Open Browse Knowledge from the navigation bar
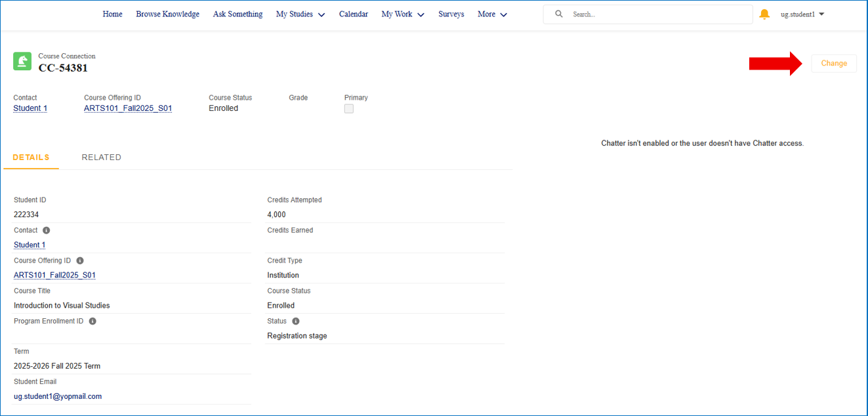 click(167, 13)
